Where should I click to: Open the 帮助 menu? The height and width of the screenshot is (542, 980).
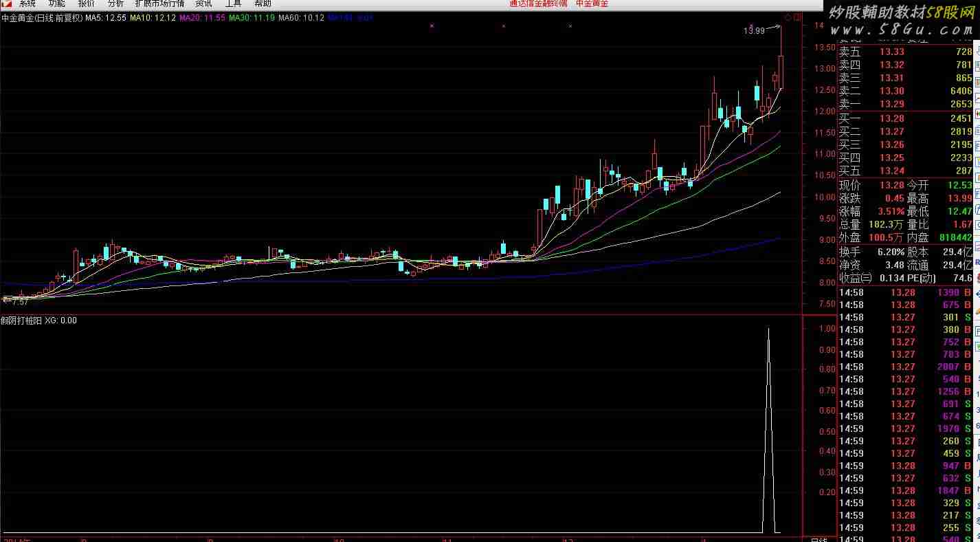(263, 3)
